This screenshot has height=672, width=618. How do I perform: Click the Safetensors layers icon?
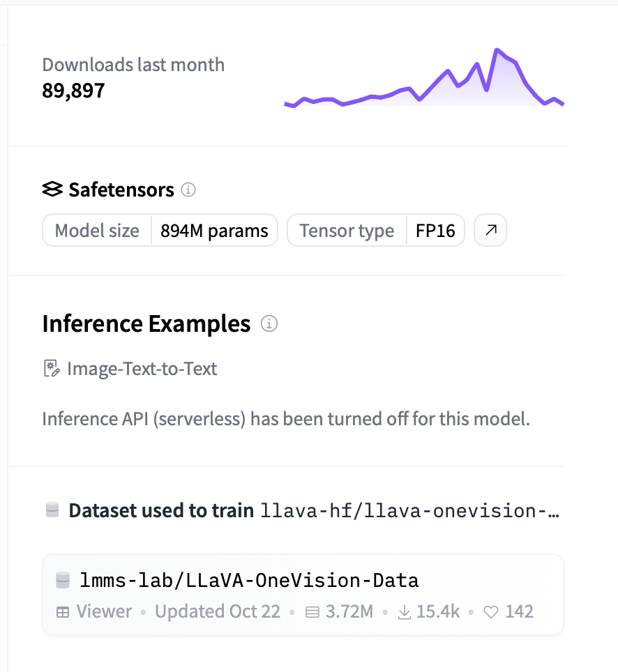(x=52, y=189)
